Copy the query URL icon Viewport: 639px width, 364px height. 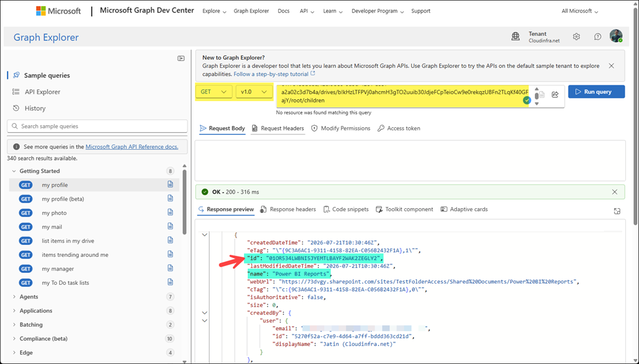point(542,95)
